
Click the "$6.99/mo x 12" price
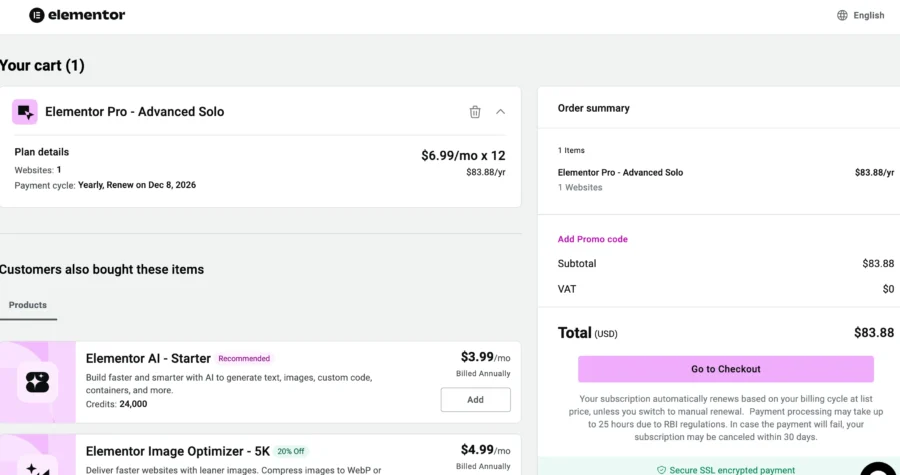click(x=463, y=155)
